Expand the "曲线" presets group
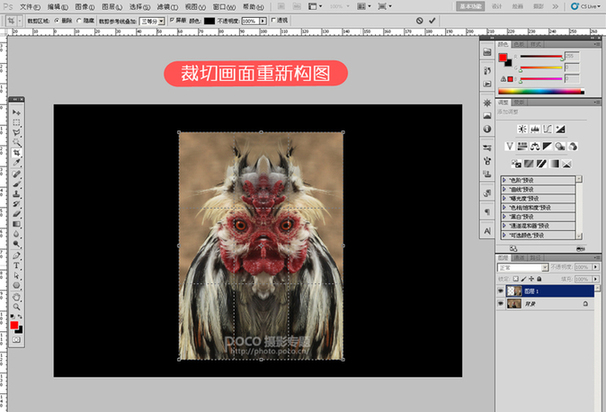Image resolution: width=606 pixels, height=412 pixels. tap(505, 190)
